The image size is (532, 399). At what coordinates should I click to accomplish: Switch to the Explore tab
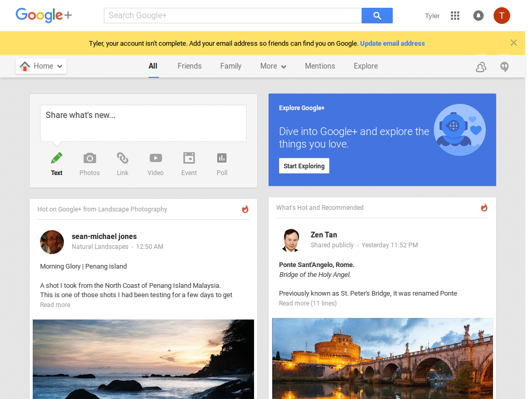[x=366, y=66]
